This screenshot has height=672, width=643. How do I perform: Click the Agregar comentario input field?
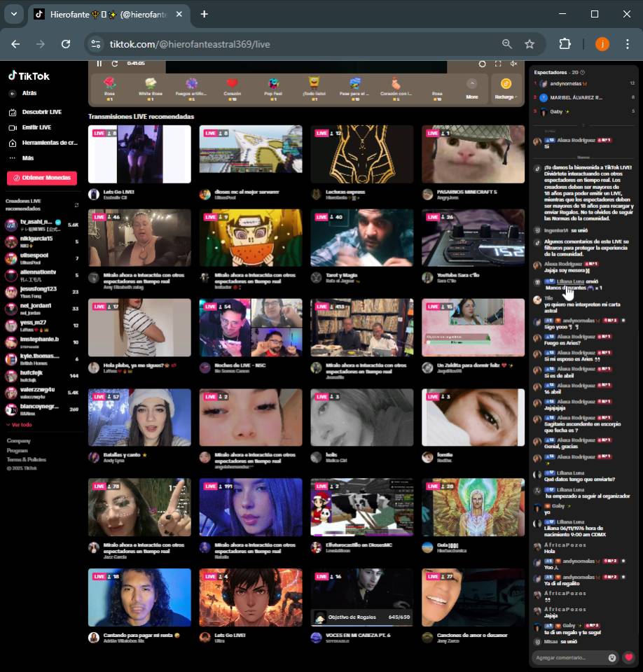point(569,658)
